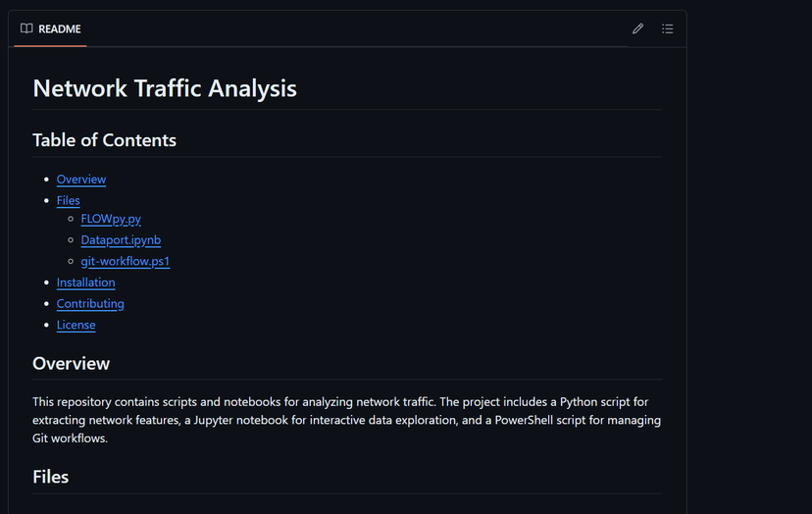Viewport: 812px width, 514px height.
Task: Jump to the Contributing section link
Action: pyautogui.click(x=90, y=304)
